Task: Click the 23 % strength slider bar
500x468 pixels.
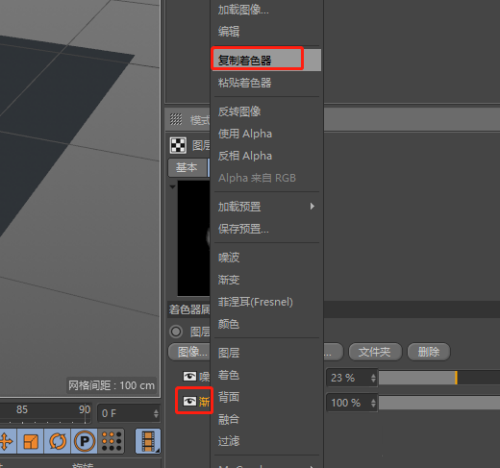Action: (439, 378)
